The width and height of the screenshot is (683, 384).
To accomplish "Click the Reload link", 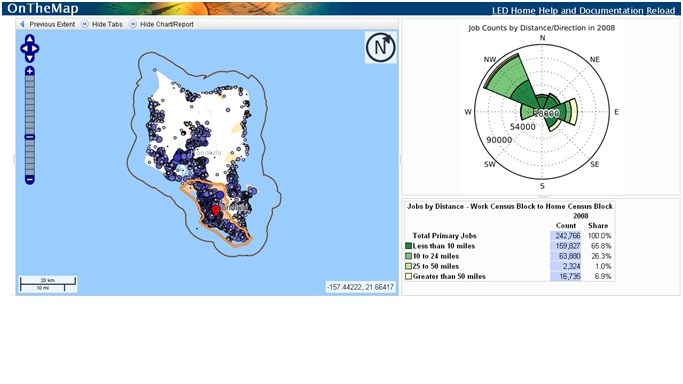I will pos(661,11).
